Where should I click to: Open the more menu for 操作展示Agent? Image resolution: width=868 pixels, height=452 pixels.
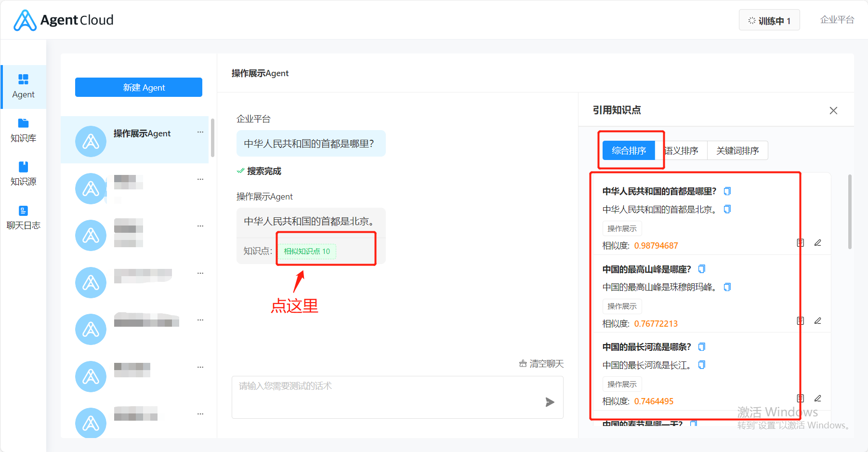point(200,132)
